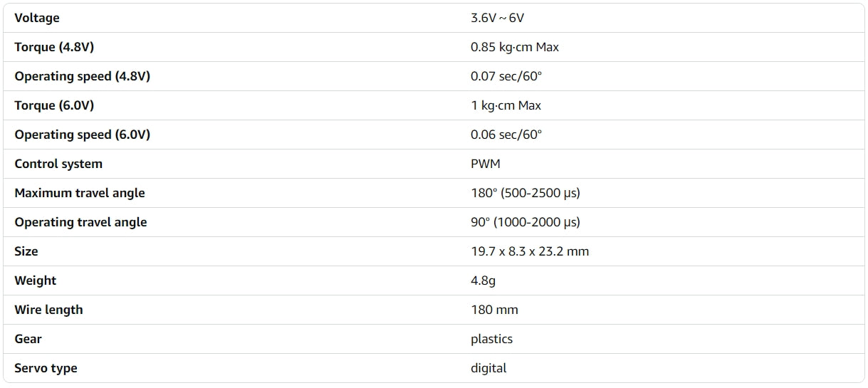Click the Voltage row label

37,18
